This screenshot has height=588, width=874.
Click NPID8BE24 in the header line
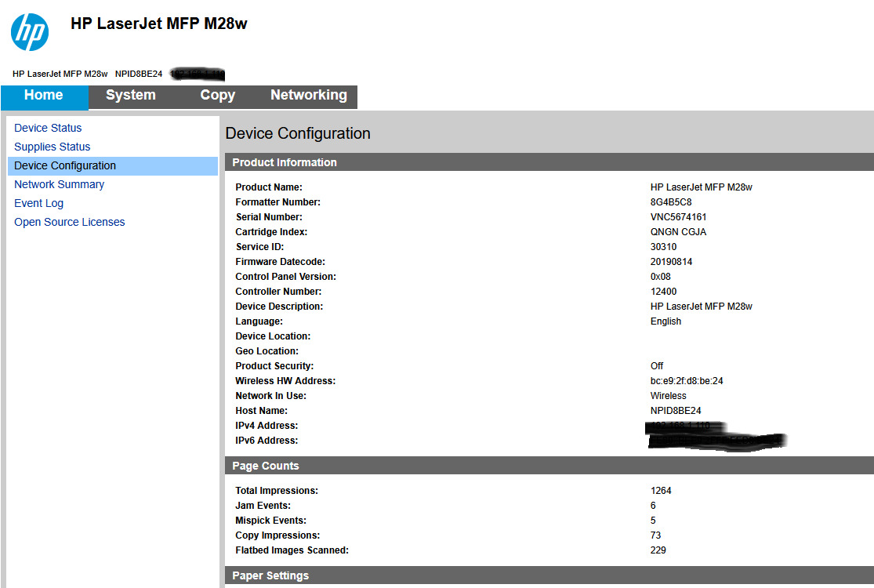pyautogui.click(x=138, y=74)
